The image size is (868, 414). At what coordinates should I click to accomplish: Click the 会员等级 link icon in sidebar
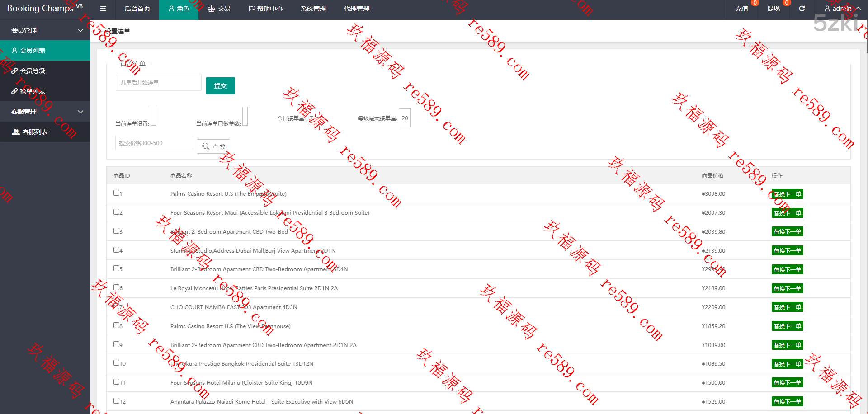pos(14,71)
